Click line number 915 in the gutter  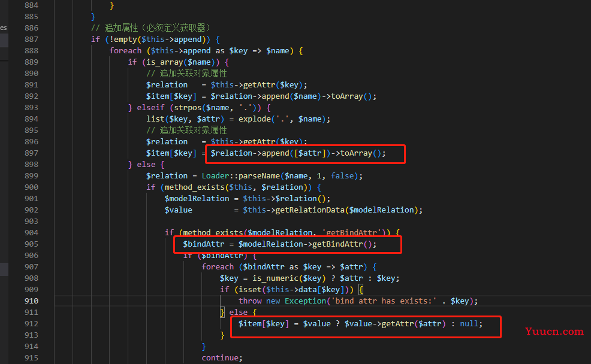coord(31,357)
